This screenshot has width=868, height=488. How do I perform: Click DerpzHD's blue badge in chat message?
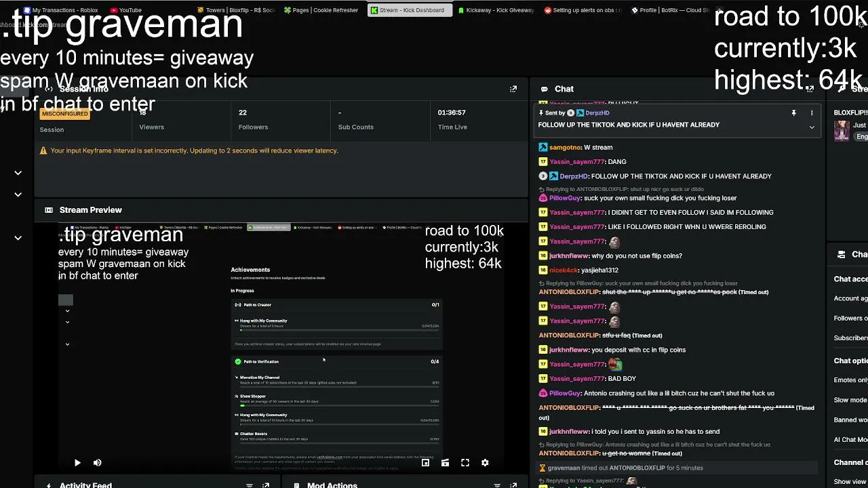[x=554, y=176]
